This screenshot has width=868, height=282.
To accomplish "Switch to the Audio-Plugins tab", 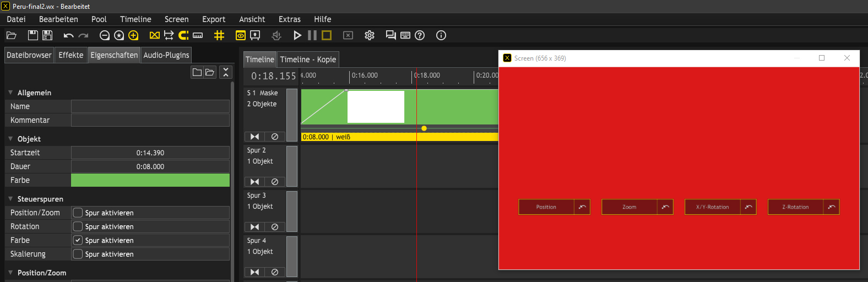I will (166, 55).
